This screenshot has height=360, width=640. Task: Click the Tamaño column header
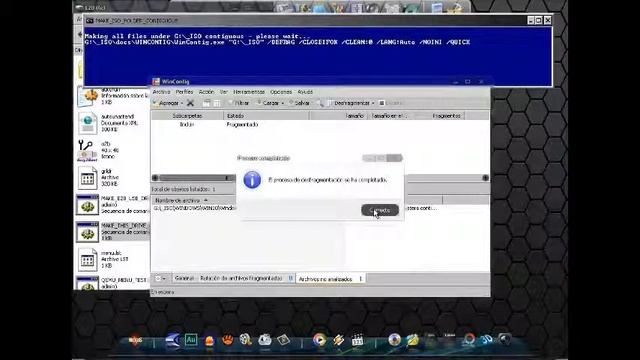338,116
